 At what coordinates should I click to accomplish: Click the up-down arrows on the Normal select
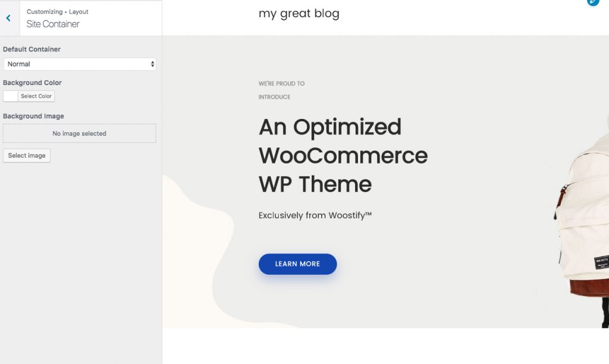coord(152,64)
